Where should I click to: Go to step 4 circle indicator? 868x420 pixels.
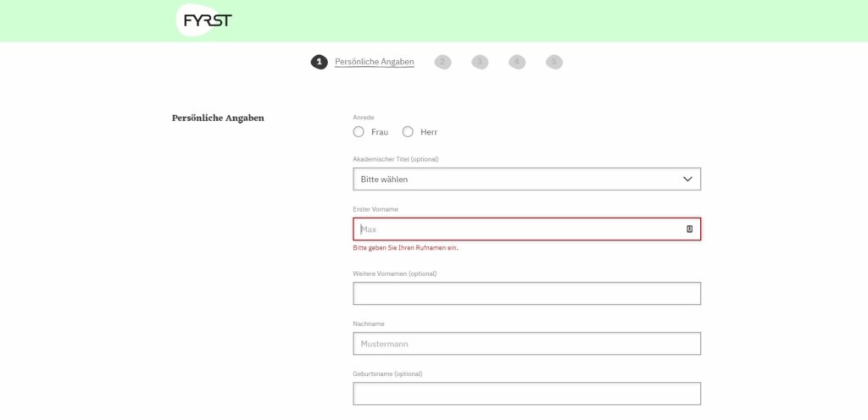(x=517, y=62)
